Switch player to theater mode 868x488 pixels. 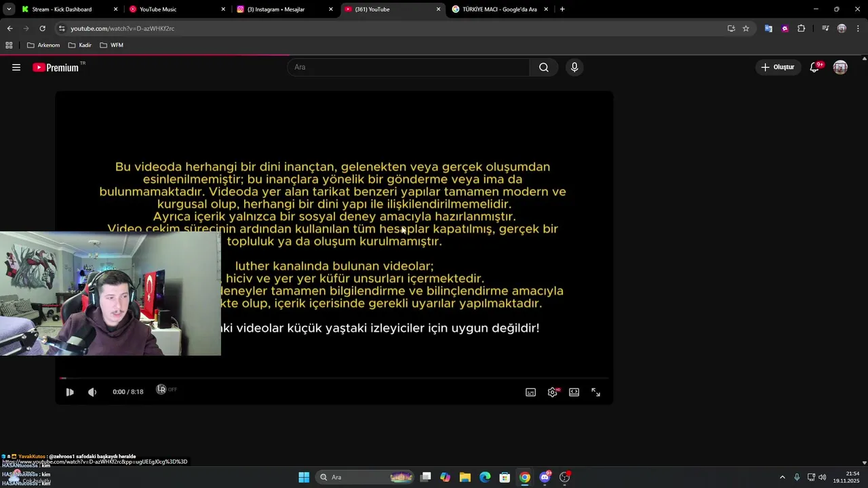574,392
